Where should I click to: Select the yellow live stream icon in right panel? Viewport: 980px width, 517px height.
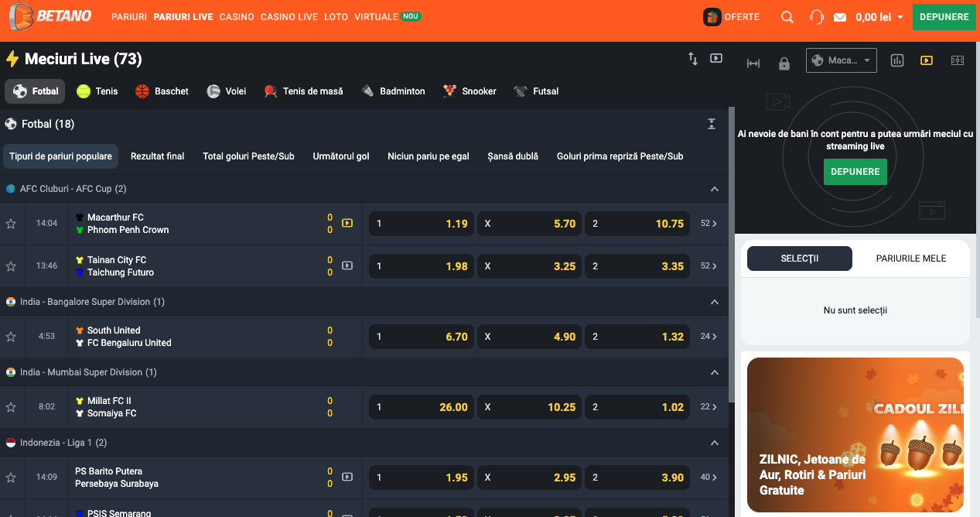coord(927,60)
